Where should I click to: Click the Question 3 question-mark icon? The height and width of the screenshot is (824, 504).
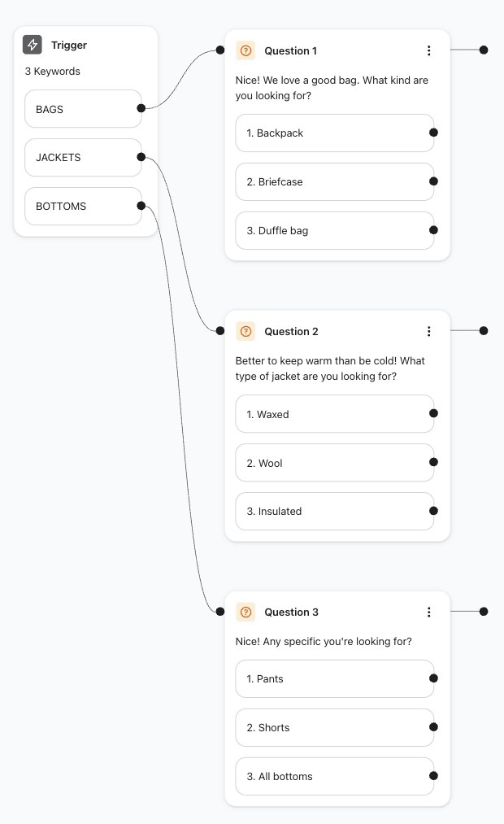pyautogui.click(x=245, y=612)
